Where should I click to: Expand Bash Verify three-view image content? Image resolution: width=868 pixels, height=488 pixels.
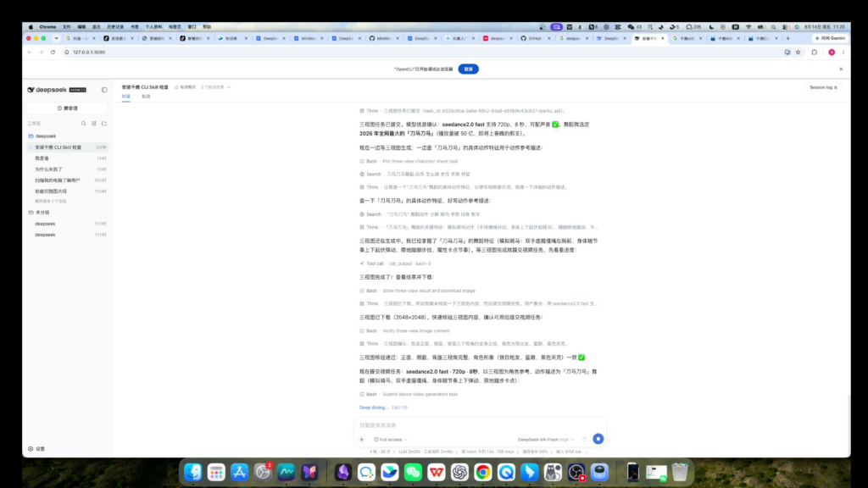404,331
